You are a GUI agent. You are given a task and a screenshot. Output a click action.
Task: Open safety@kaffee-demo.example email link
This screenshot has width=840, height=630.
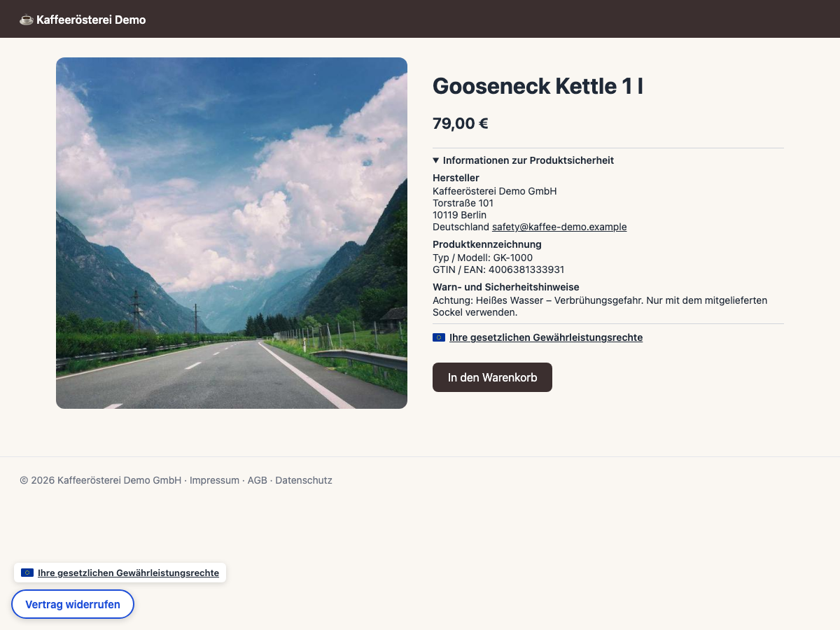(559, 227)
